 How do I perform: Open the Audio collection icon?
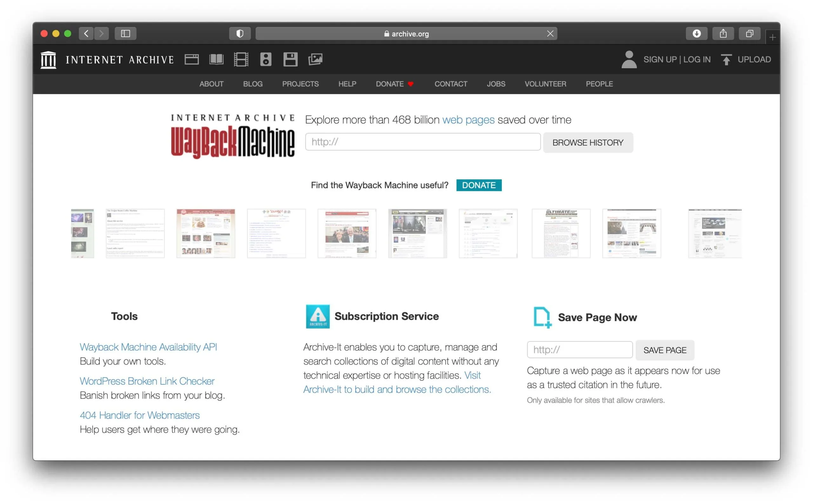266,59
